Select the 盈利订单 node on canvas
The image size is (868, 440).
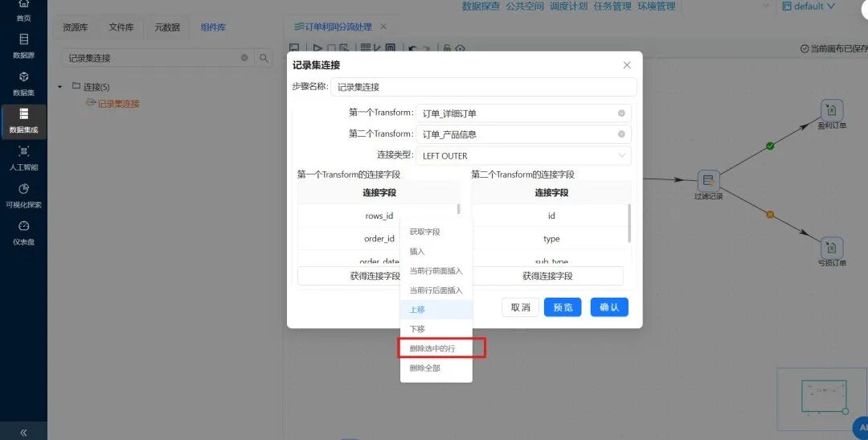click(832, 111)
